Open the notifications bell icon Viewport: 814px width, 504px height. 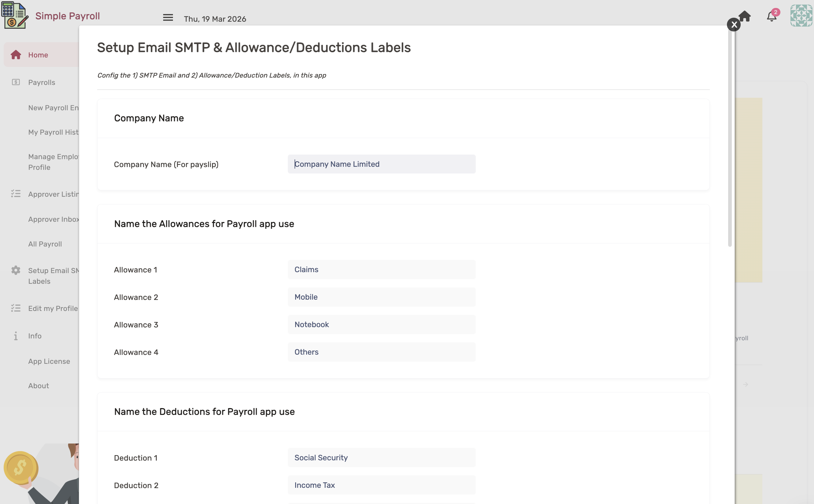(772, 16)
